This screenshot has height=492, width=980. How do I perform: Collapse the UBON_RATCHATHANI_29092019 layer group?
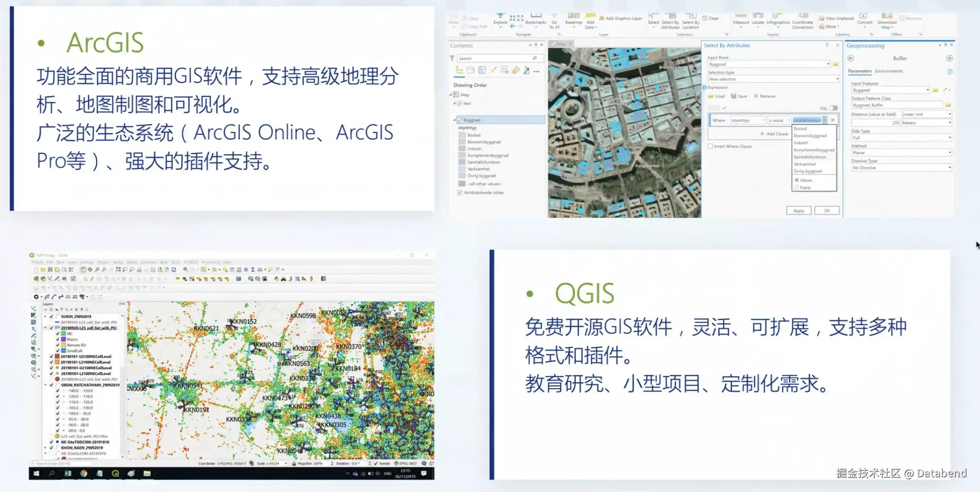(46, 385)
